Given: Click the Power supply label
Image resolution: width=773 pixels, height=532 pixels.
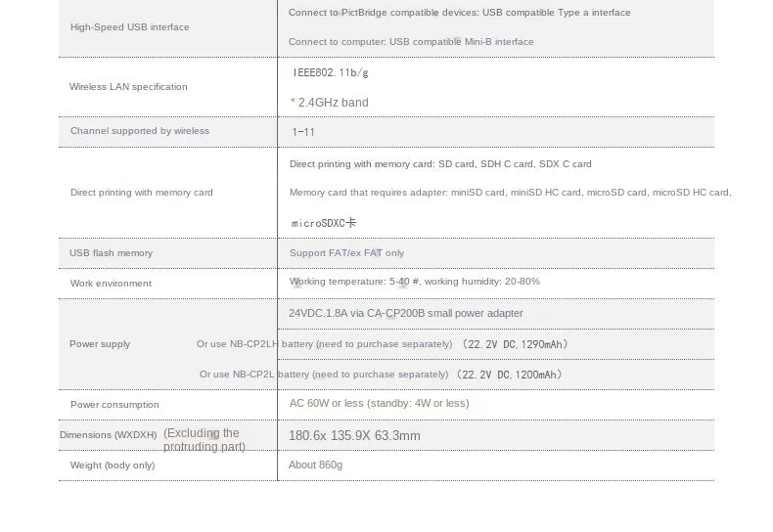Looking at the screenshot, I should coord(100,344).
